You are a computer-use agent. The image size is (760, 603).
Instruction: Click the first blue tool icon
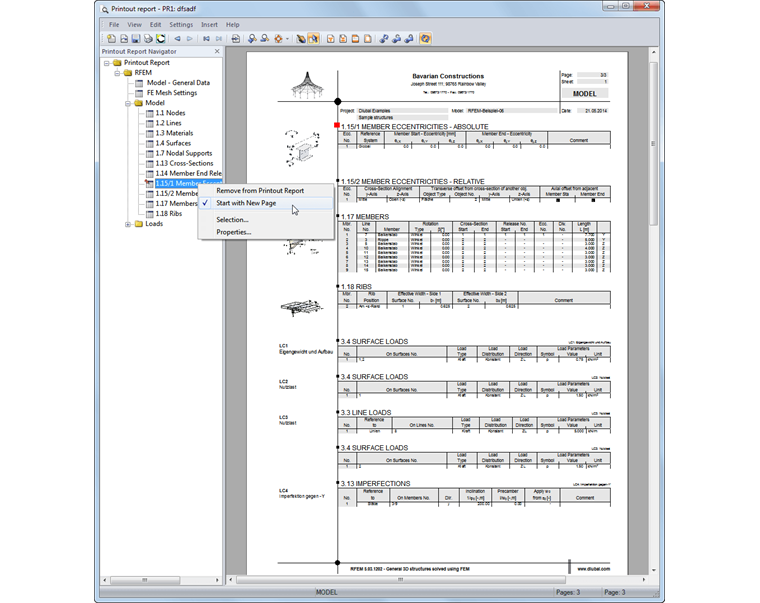pyautogui.click(x=384, y=39)
